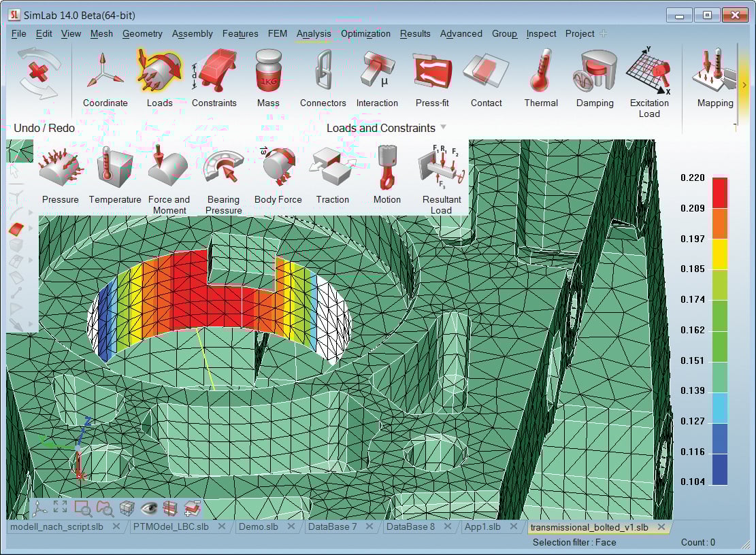The width and height of the screenshot is (756, 555).
Task: Click the Undo / Redo arrows icon
Action: click(x=39, y=73)
